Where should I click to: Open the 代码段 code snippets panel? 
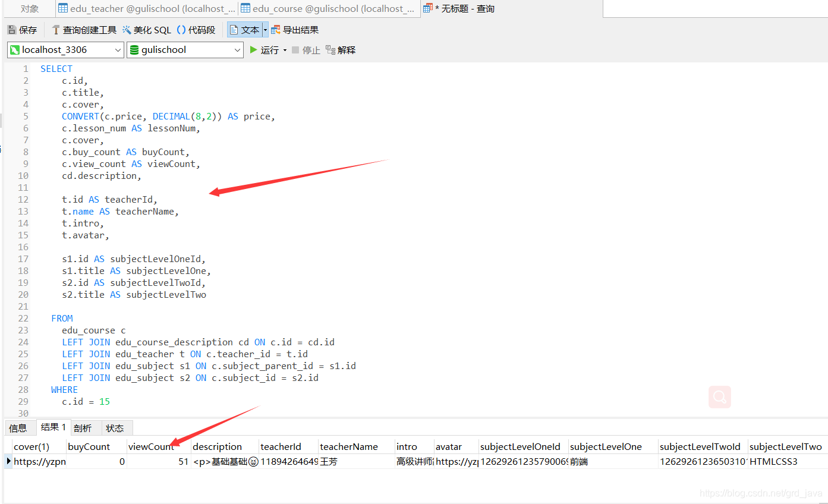click(x=196, y=30)
